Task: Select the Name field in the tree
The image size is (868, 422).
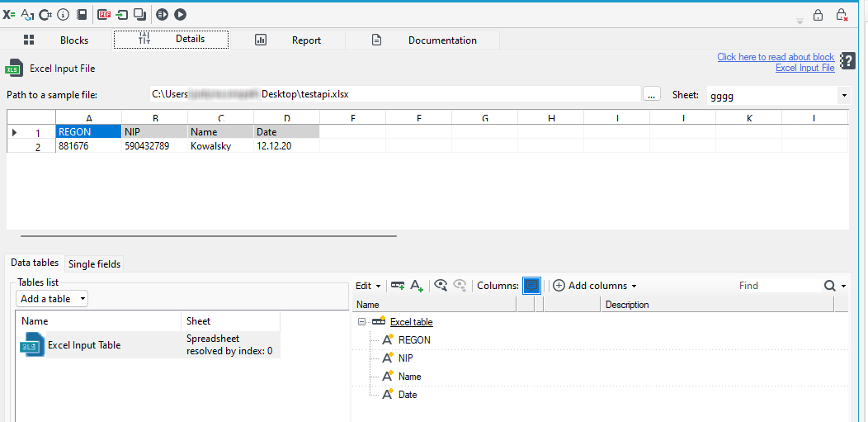Action: pyautogui.click(x=409, y=377)
